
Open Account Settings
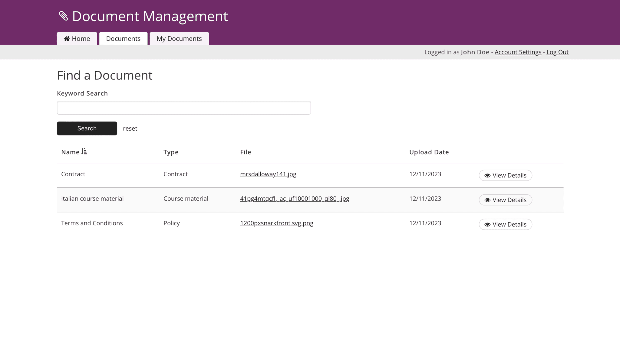click(x=518, y=52)
